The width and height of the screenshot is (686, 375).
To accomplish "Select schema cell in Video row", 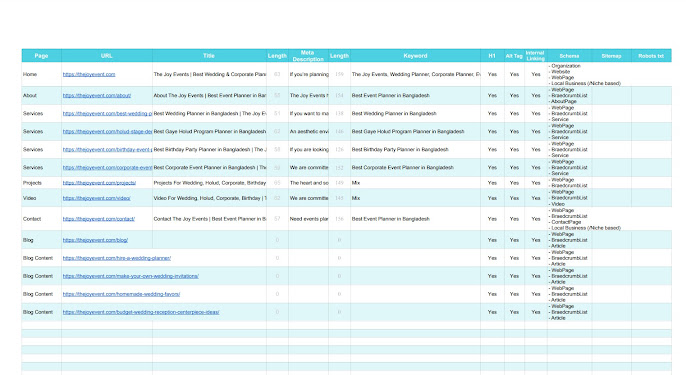I will [569, 198].
